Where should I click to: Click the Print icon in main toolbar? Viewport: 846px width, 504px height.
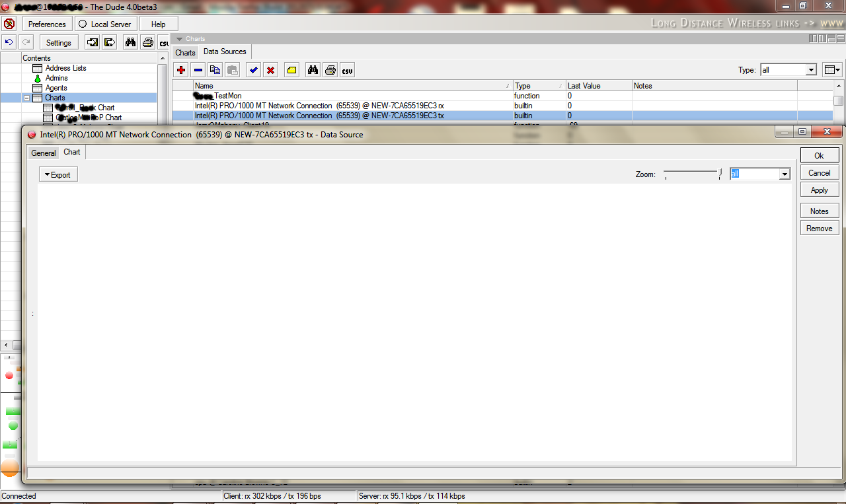pos(148,42)
